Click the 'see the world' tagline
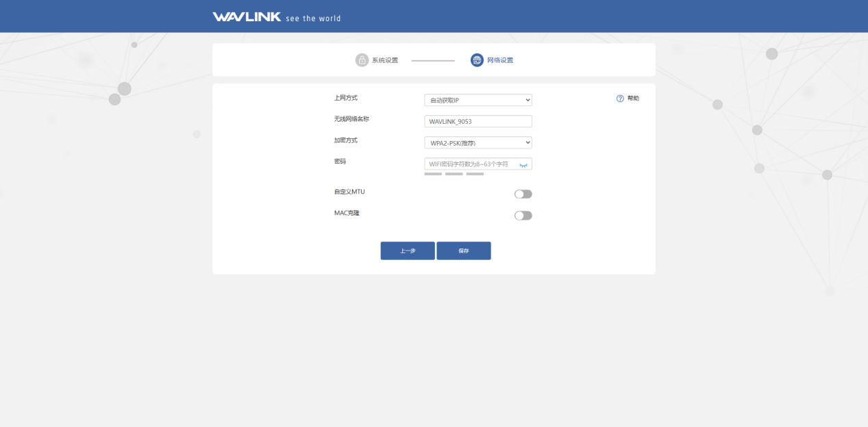This screenshot has width=868, height=427. pos(313,18)
